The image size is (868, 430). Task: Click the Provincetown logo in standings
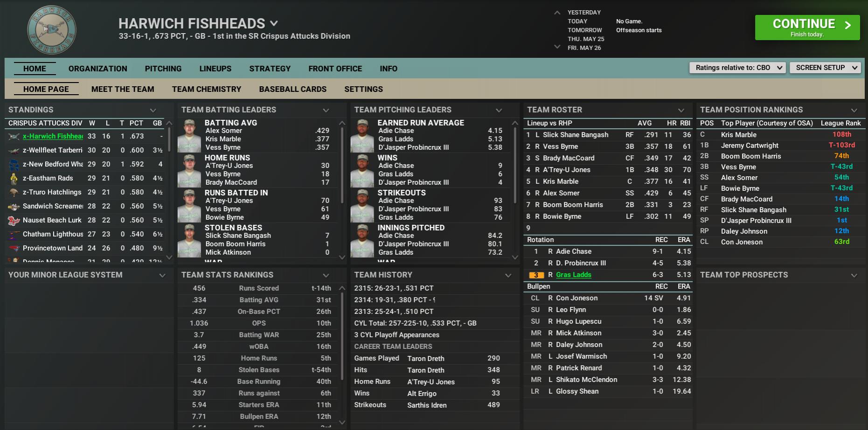14,248
